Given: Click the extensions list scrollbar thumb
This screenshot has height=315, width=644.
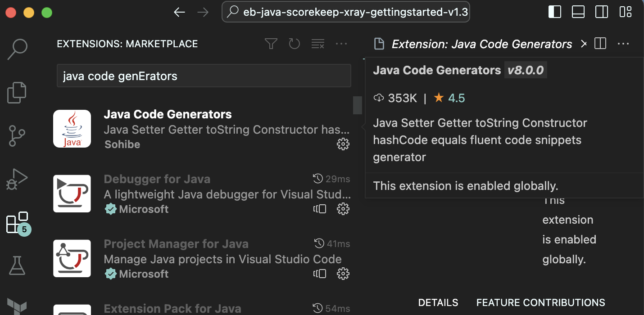Looking at the screenshot, I should [x=358, y=105].
